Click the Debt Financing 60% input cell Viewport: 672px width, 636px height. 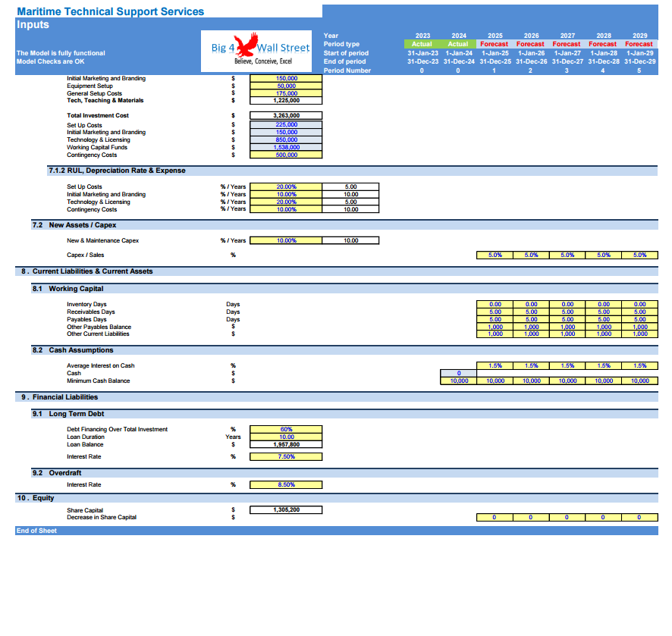click(x=286, y=429)
